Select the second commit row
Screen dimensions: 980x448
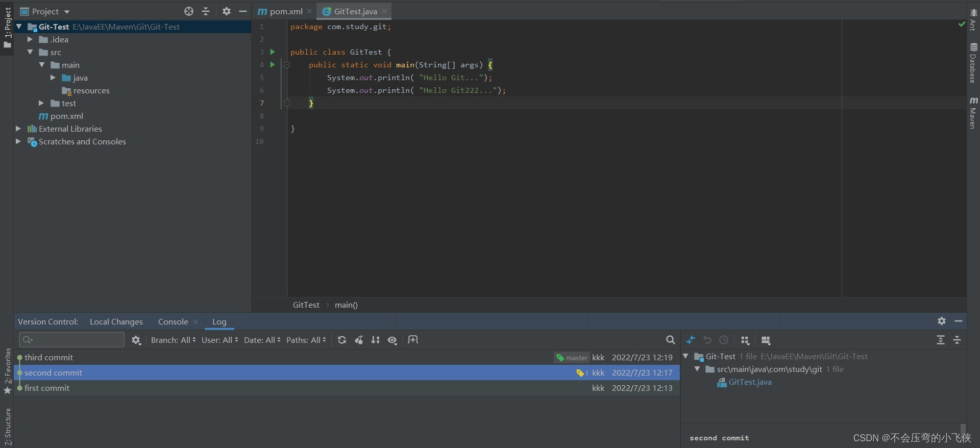347,372
